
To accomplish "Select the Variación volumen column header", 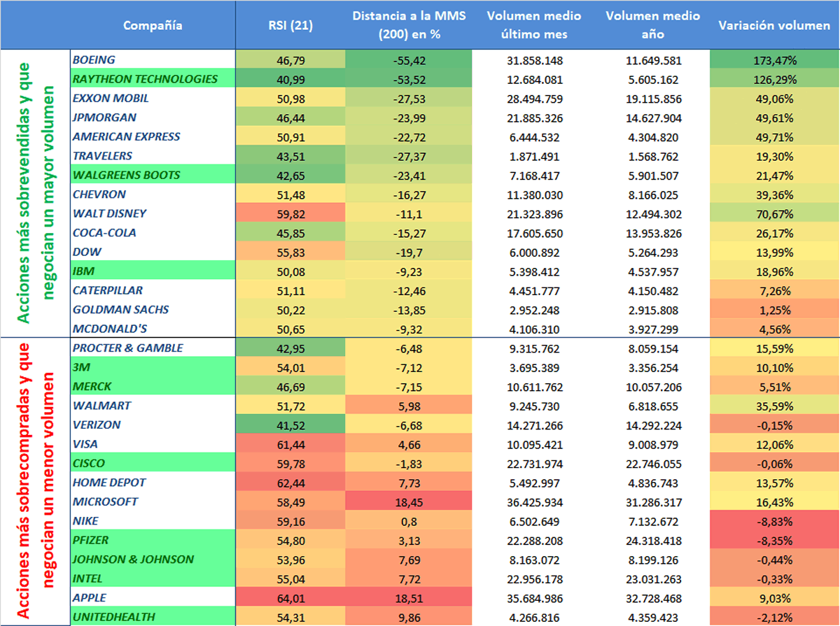I will point(774,26).
